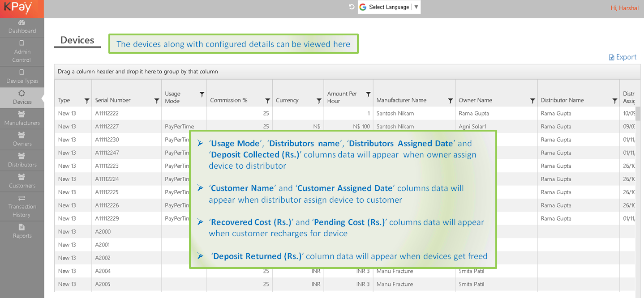Screen dimensions: 644x298
Task: Export the devices list
Action: [623, 57]
